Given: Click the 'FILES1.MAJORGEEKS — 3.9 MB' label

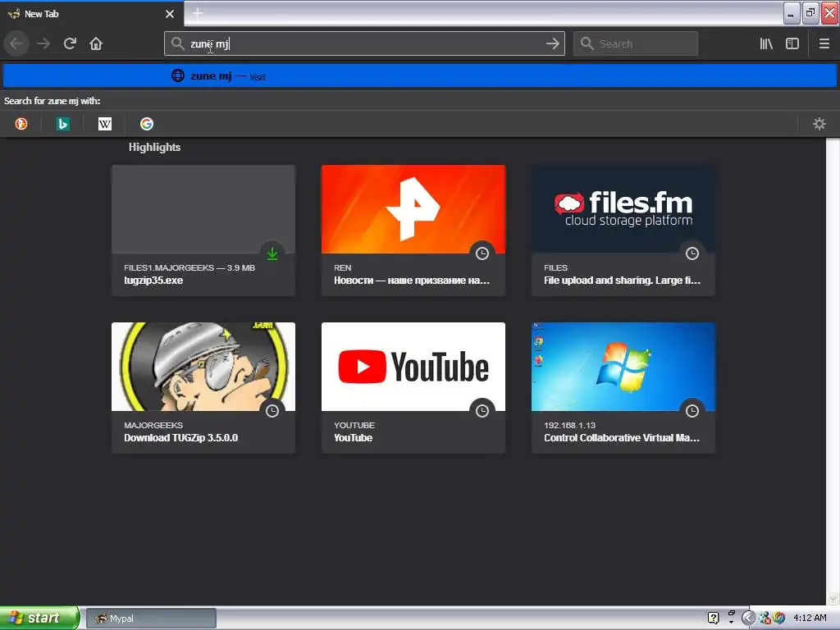Looking at the screenshot, I should click(189, 268).
